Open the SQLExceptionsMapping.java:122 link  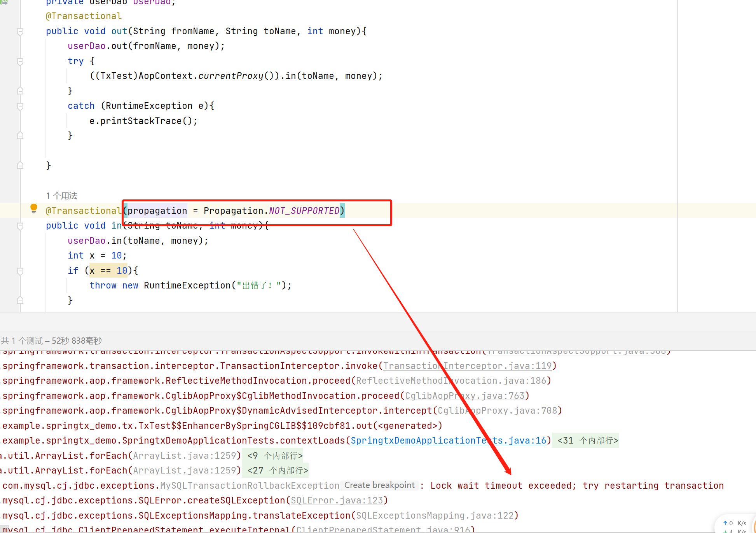tap(435, 516)
